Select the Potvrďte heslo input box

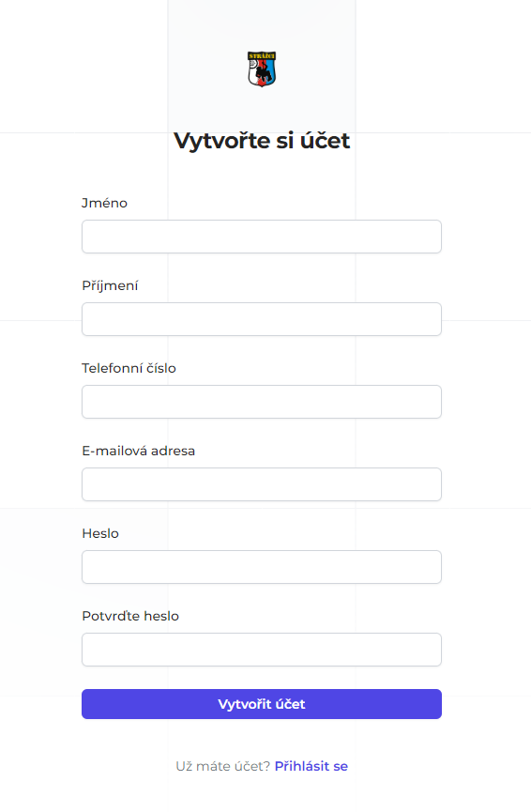(x=262, y=650)
